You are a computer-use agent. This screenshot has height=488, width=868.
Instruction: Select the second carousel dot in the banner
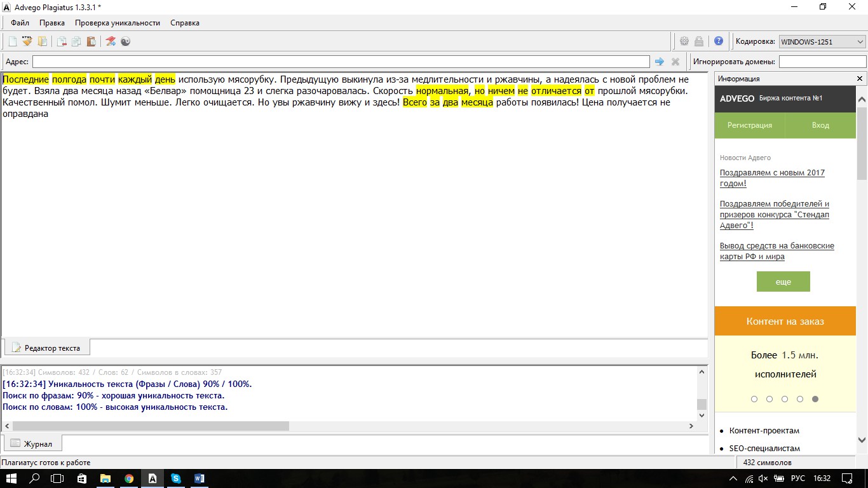[770, 399]
